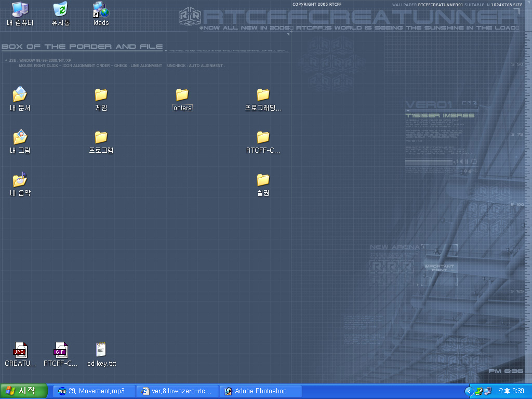Viewport: 532px width, 399px height.
Task: Switch to Adobe Photoshop taskbar button
Action: pos(260,391)
